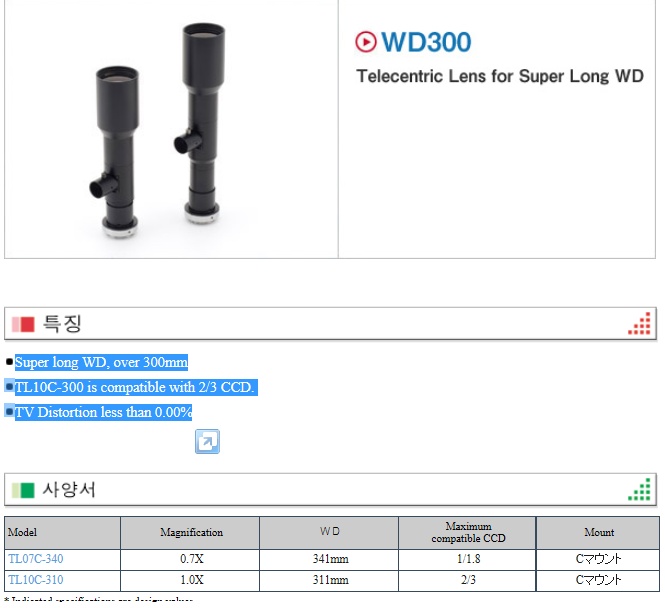Screen dimensions: 665x608
Task: Click the red-pink square icon next to 특징
Action: point(23,324)
